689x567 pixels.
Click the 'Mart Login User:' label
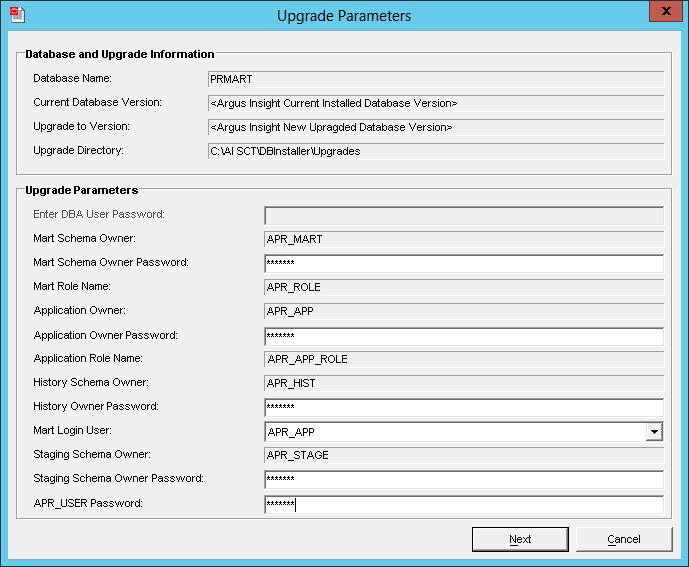coord(73,430)
